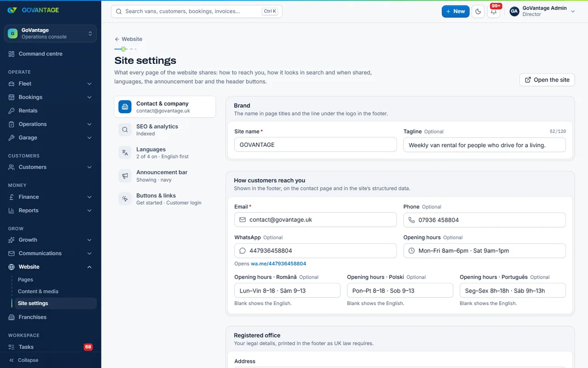Click the New button
Viewport: 588px width, 368px height.
[x=456, y=11]
